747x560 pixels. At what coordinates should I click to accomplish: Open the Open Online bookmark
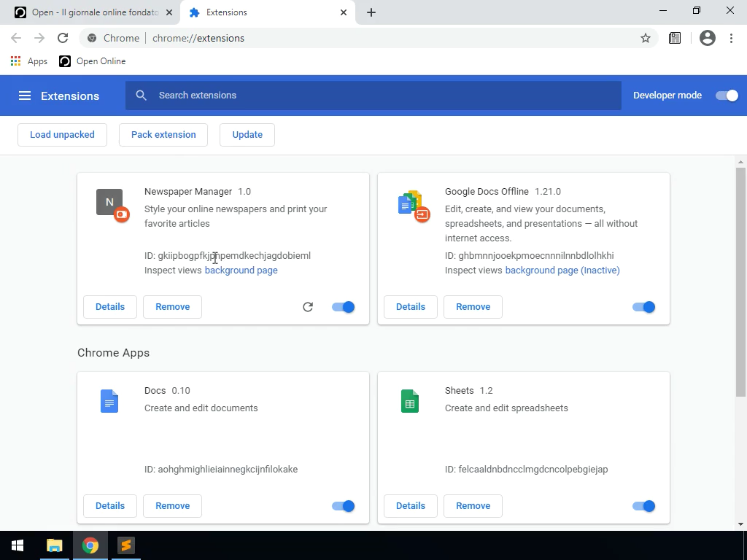coord(93,61)
